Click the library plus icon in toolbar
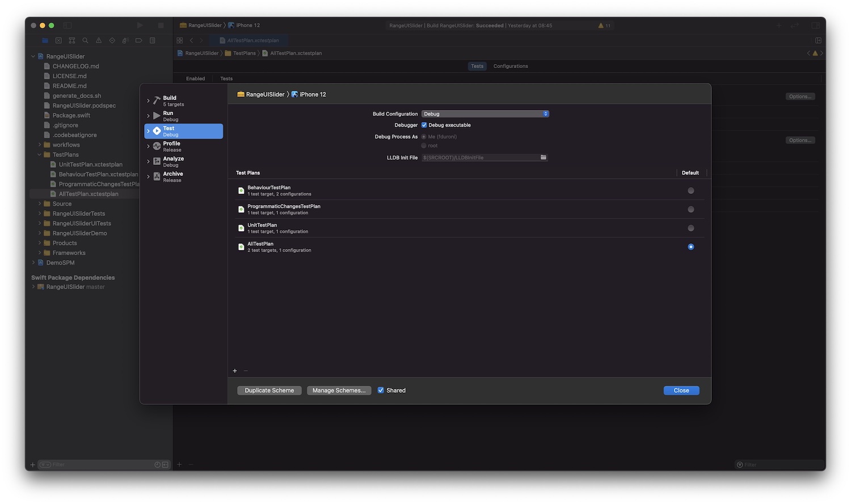This screenshot has width=851, height=504. (779, 26)
